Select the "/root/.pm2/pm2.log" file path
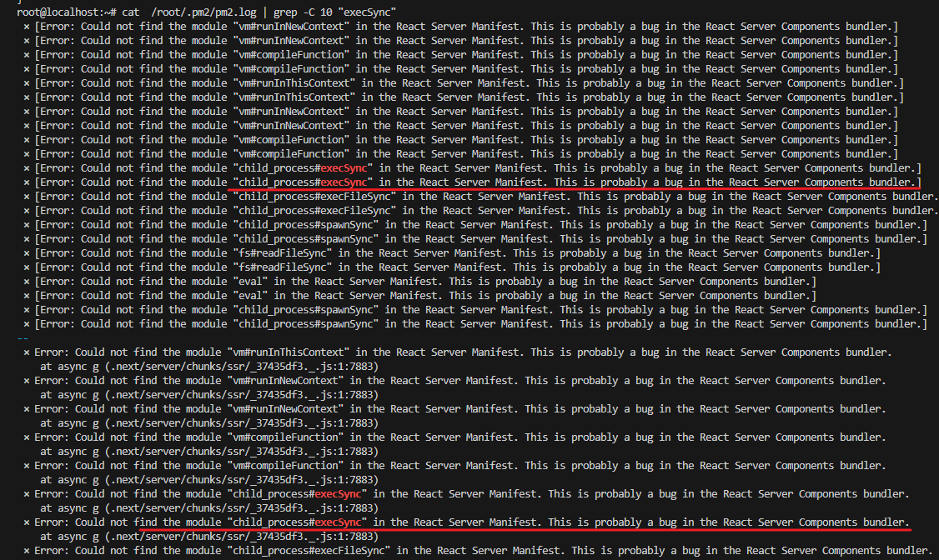The height and width of the screenshot is (560, 939). pyautogui.click(x=204, y=12)
